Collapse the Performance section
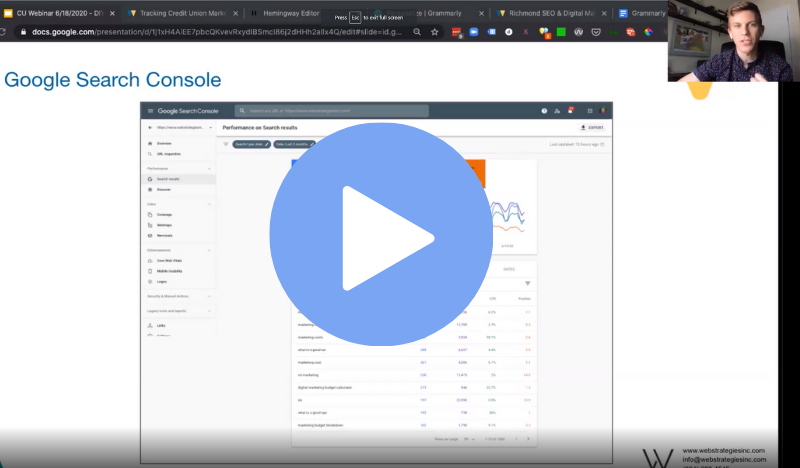The image size is (800, 468). (x=209, y=168)
